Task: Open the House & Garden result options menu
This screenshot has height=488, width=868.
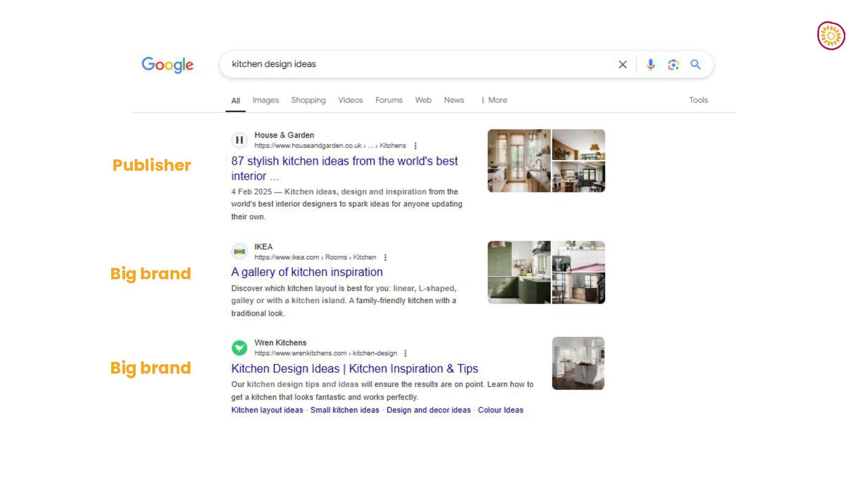Action: click(415, 146)
